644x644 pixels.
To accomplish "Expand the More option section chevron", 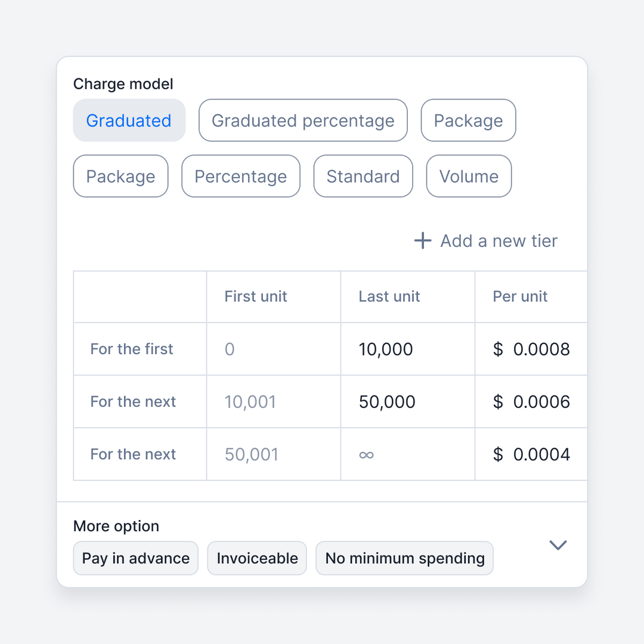I will coord(558,545).
